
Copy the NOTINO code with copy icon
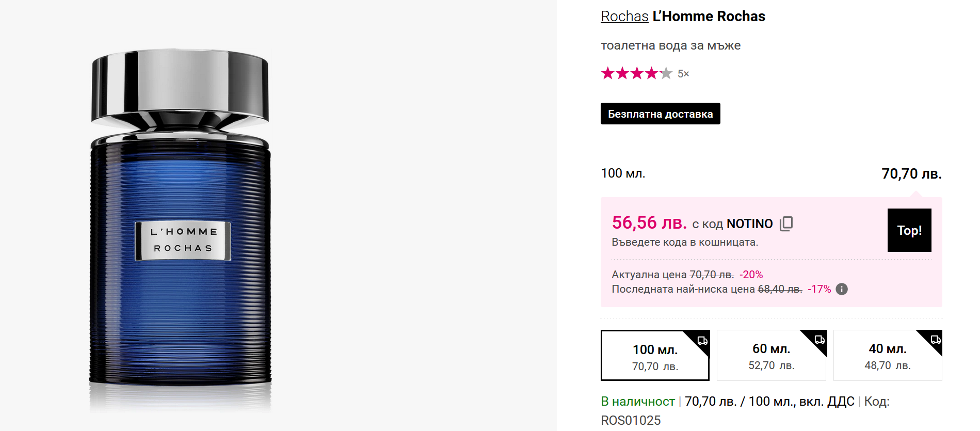786,224
